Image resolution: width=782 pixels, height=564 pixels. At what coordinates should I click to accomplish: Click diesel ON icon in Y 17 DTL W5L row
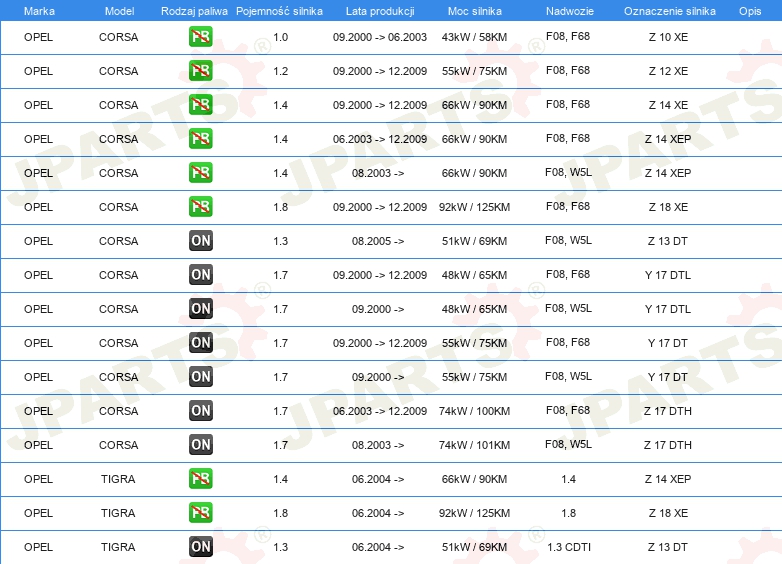pyautogui.click(x=200, y=309)
